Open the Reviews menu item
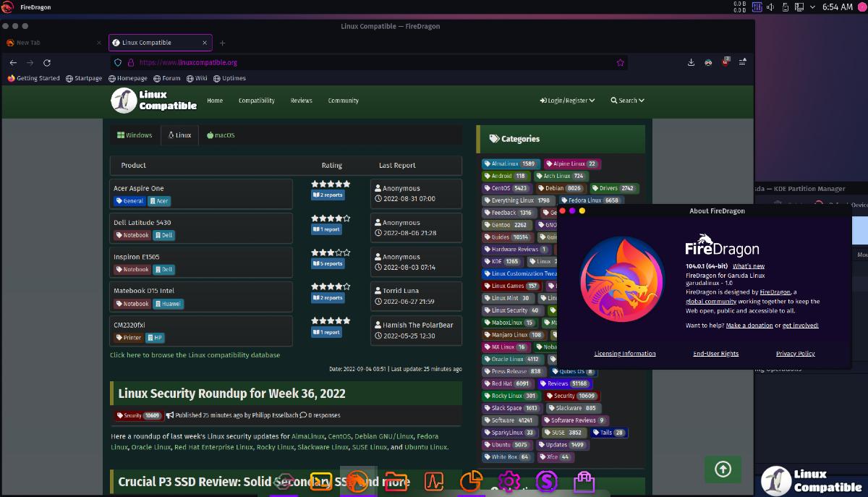 coord(301,101)
